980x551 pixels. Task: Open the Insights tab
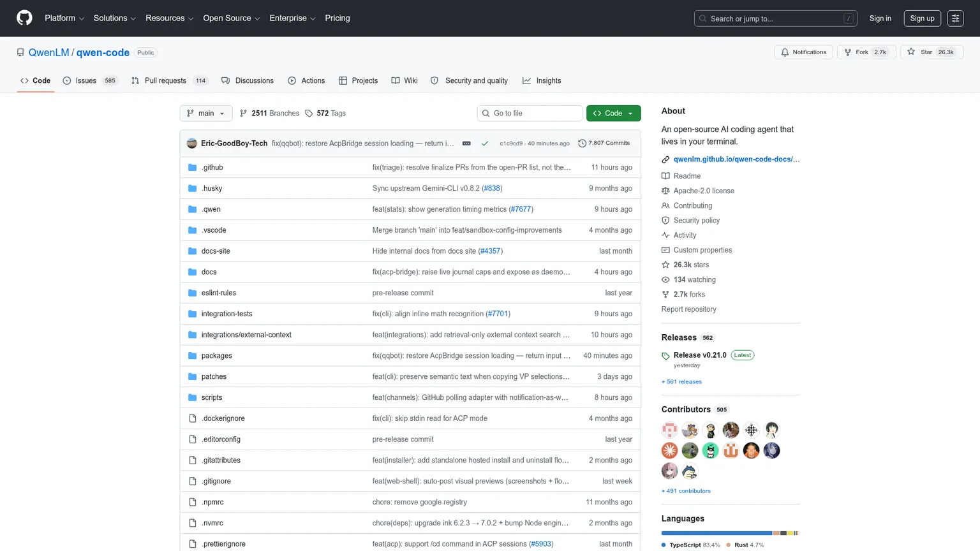(542, 81)
